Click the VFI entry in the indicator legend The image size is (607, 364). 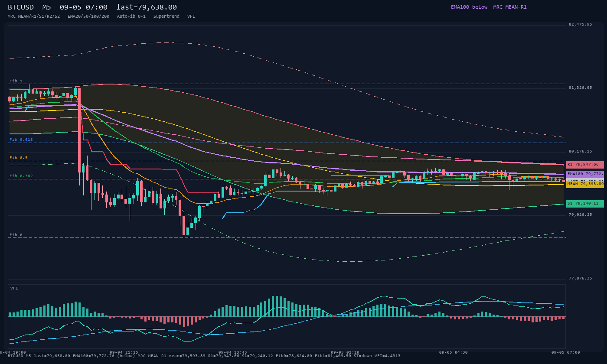point(191,16)
